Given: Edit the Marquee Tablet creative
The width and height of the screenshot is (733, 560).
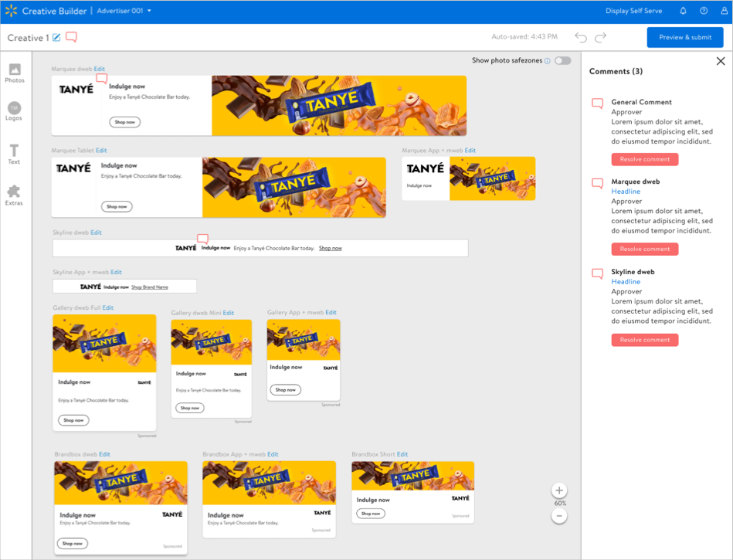Looking at the screenshot, I should point(101,151).
